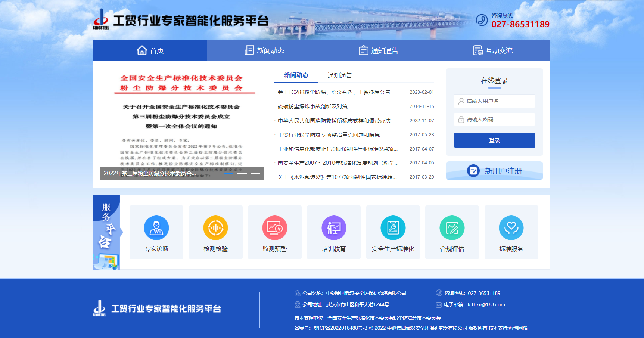Go to 首页 in navigation bar
The width and height of the screenshot is (644, 338).
point(150,50)
